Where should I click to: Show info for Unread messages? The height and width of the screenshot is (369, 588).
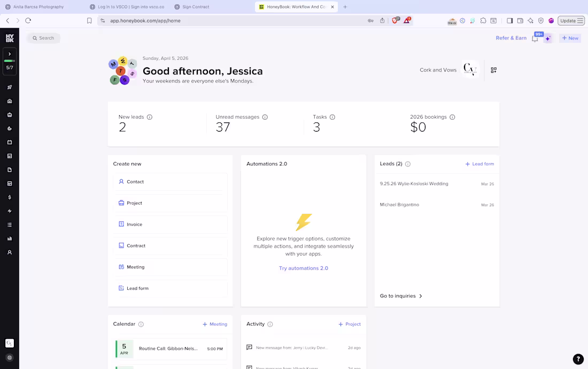click(x=265, y=117)
